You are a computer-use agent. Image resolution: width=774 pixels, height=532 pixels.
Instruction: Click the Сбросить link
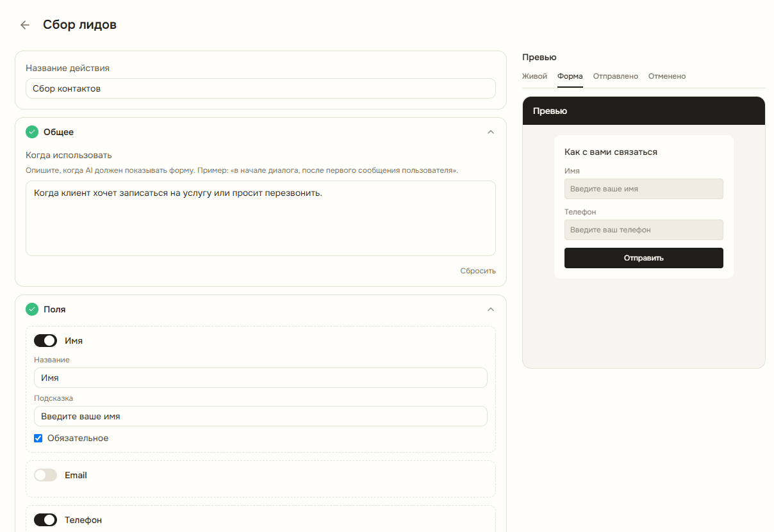478,271
